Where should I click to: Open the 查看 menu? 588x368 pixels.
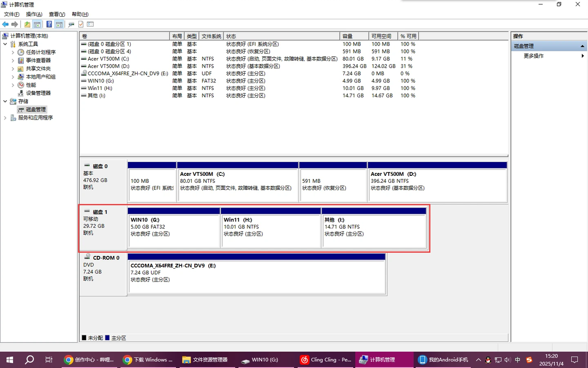tap(56, 14)
